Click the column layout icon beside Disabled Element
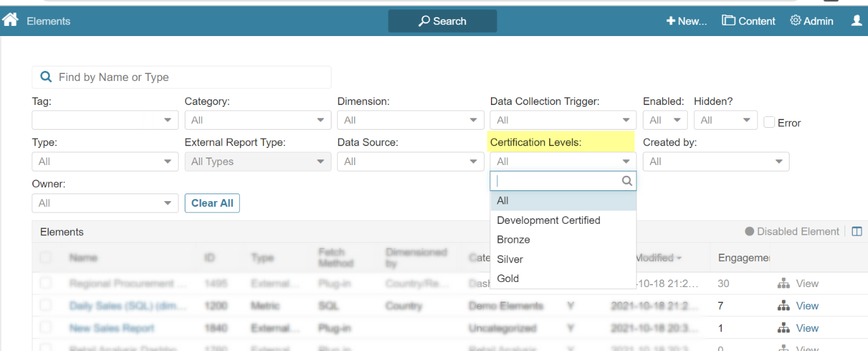 (x=857, y=231)
